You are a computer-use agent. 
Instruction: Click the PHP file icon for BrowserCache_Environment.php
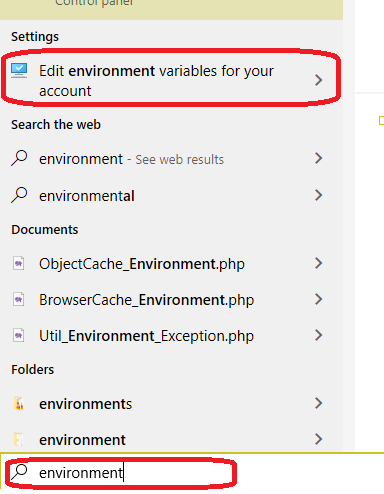tap(19, 299)
